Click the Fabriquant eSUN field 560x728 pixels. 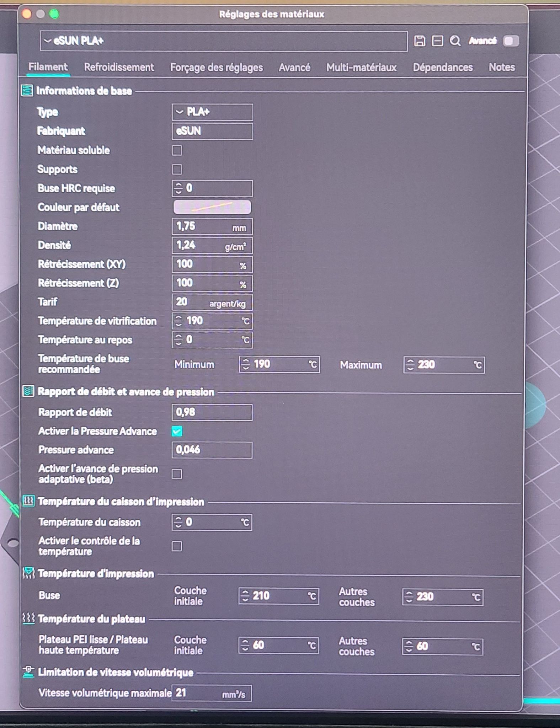pos(213,131)
